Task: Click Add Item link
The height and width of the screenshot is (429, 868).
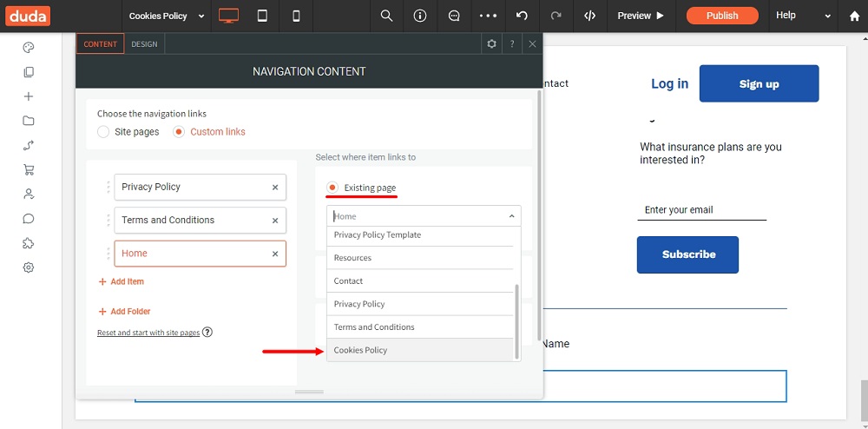Action: 122,281
